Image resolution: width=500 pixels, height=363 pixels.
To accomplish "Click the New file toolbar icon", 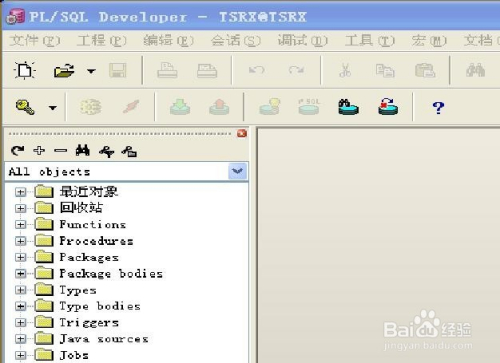I will (x=25, y=70).
